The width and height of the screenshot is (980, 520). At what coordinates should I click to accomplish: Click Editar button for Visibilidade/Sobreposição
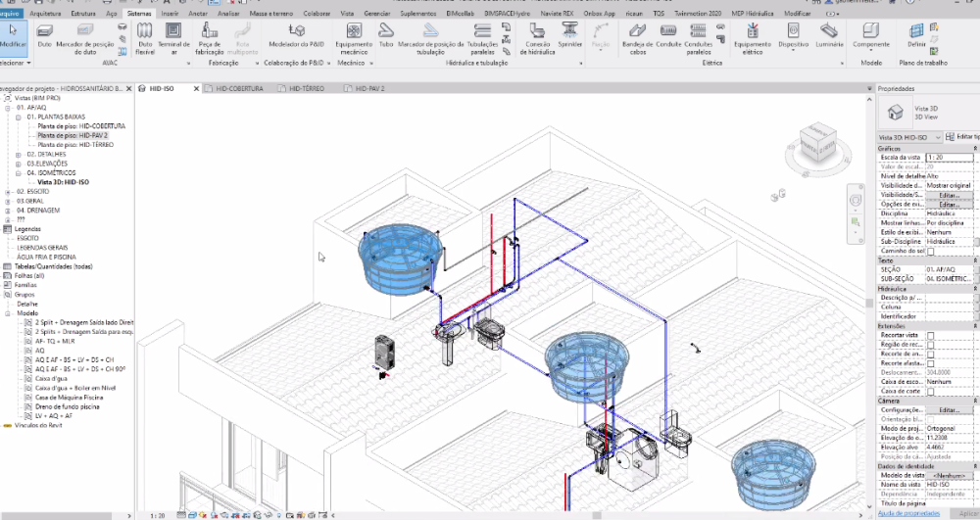(949, 195)
